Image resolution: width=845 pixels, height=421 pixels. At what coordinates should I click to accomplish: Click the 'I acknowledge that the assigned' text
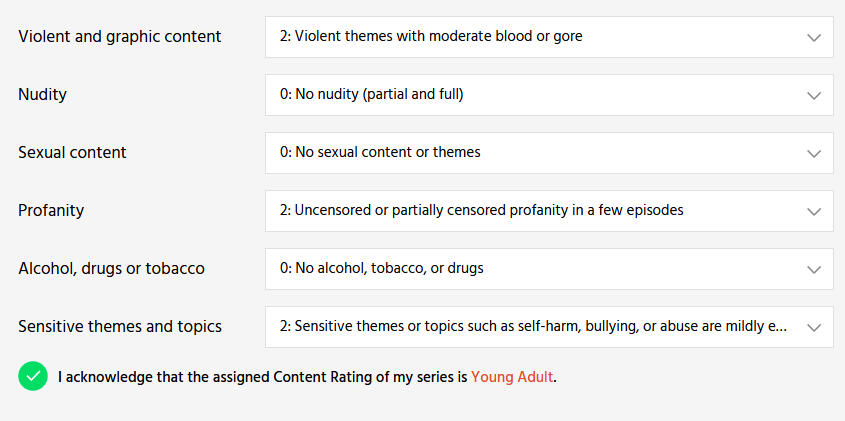tap(160, 378)
